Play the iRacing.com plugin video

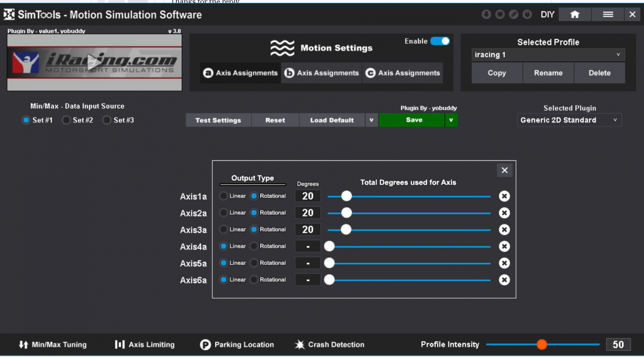(x=95, y=62)
